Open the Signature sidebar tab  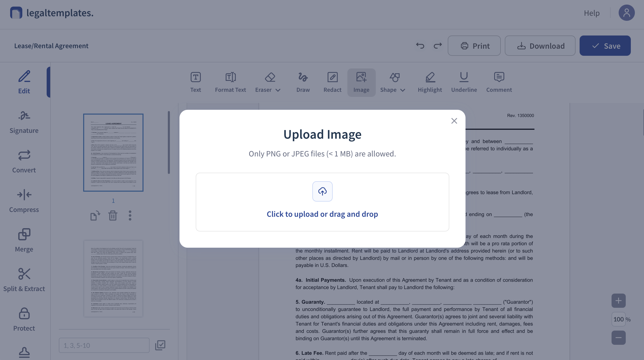click(24, 122)
